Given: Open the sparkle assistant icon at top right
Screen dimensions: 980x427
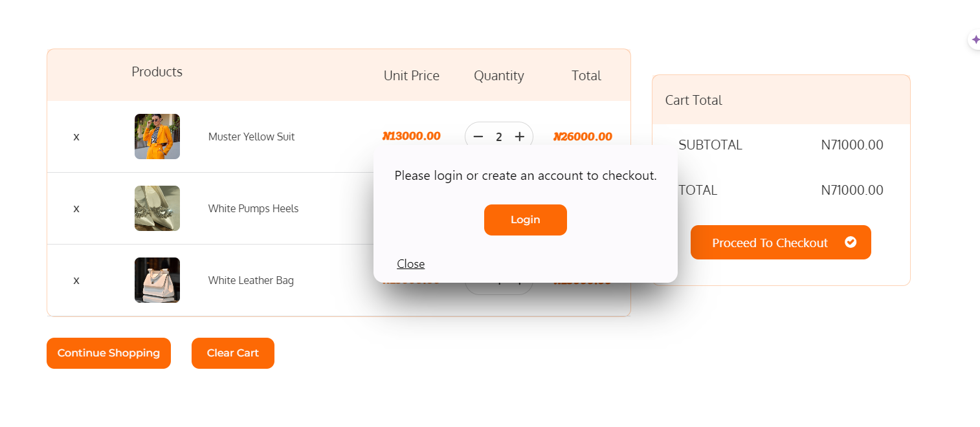Looking at the screenshot, I should pos(975,39).
